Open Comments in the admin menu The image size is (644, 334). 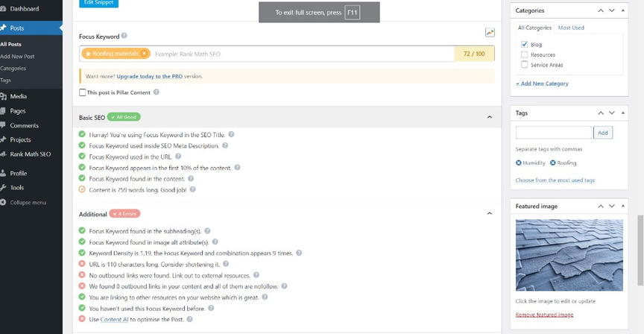(x=24, y=125)
